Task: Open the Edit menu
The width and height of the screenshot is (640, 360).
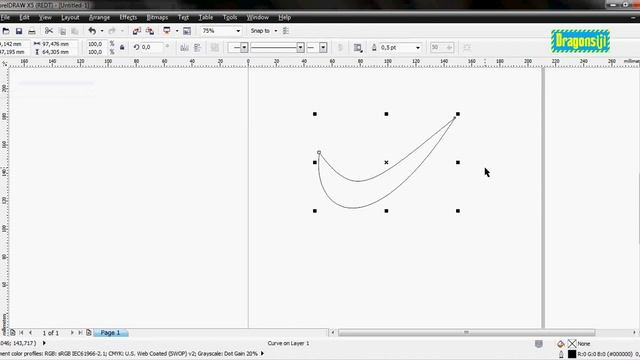Action: pos(24,18)
